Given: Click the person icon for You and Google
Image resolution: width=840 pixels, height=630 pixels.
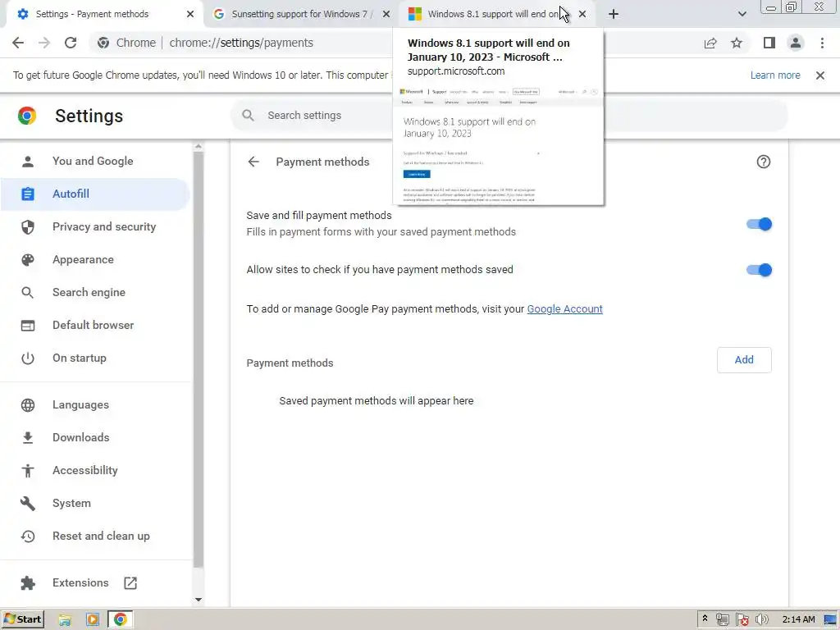Looking at the screenshot, I should click(27, 162).
